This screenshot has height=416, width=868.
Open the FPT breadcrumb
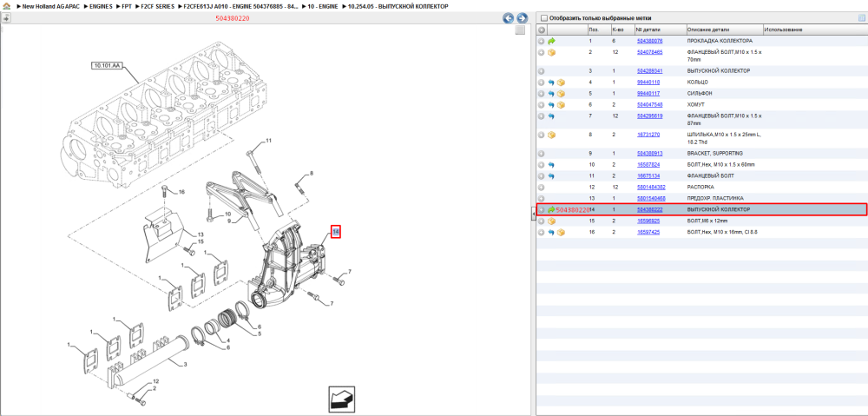click(127, 6)
